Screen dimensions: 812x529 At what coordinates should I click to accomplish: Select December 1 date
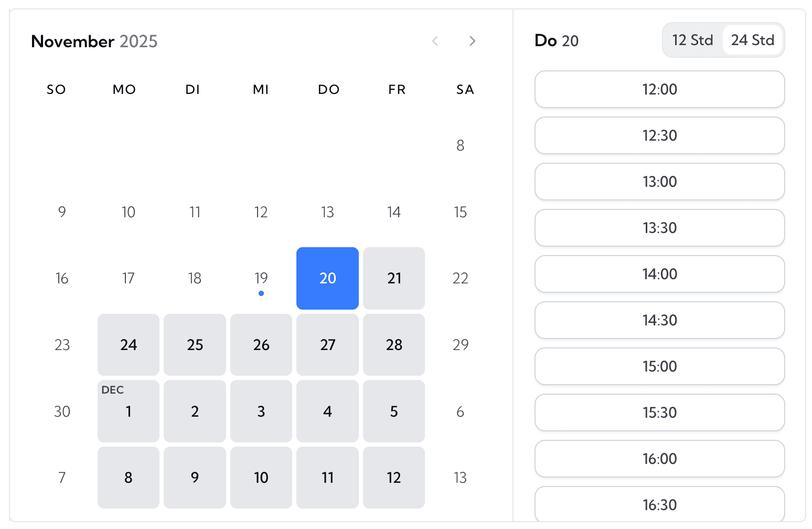[x=129, y=411]
